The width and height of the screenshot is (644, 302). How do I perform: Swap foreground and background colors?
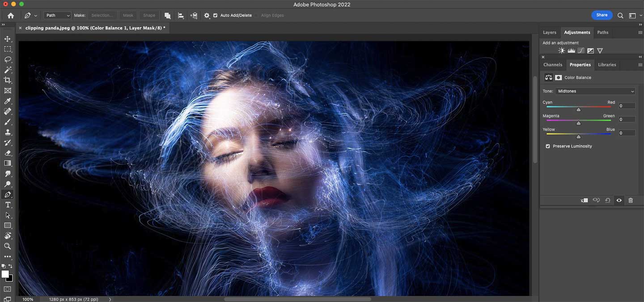point(11,267)
